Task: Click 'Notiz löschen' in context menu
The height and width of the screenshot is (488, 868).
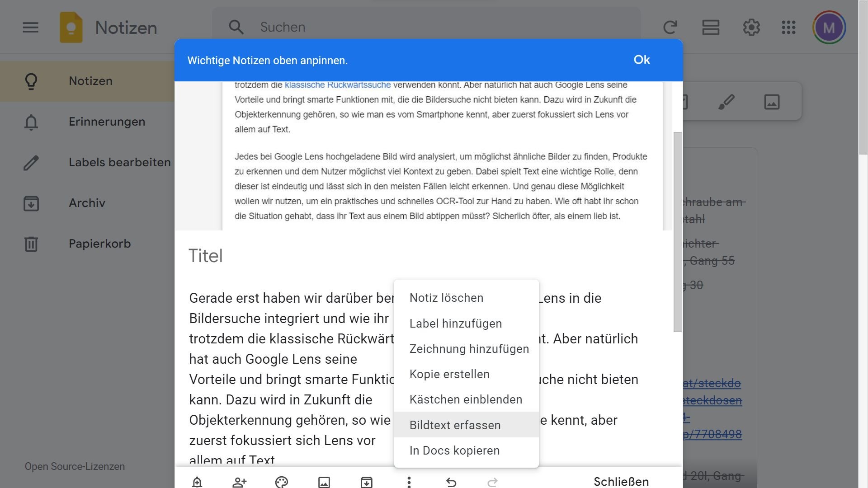Action: tap(446, 298)
